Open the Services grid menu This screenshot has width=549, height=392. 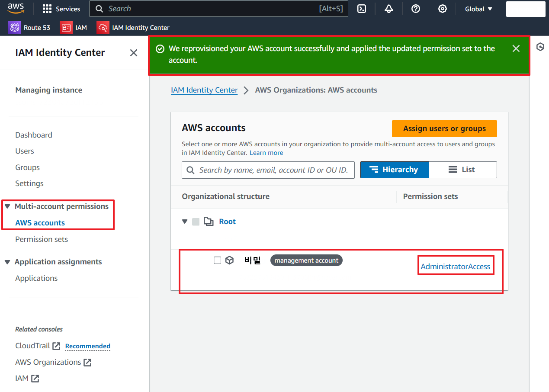(61, 9)
